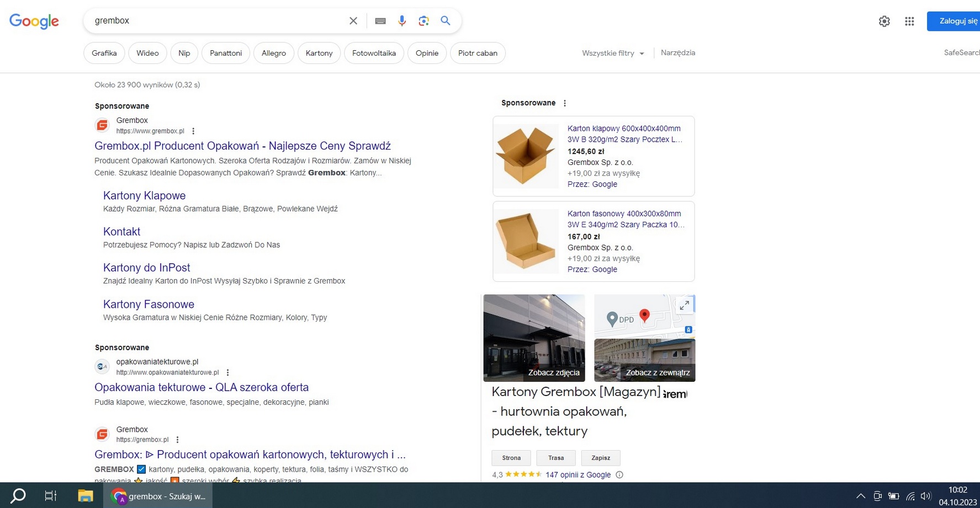The width and height of the screenshot is (980, 508).
Task: Show hidden system tray icons
Action: click(860, 496)
